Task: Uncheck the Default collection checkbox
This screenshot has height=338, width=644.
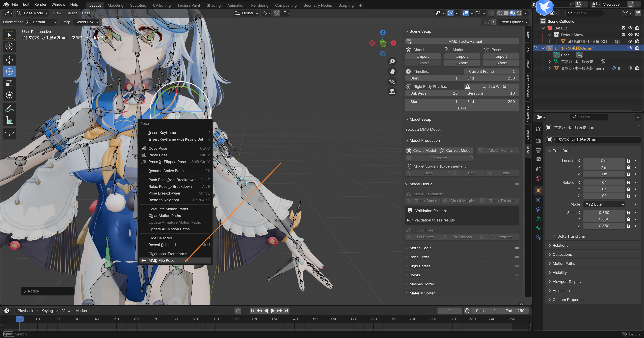Action: pyautogui.click(x=624, y=28)
